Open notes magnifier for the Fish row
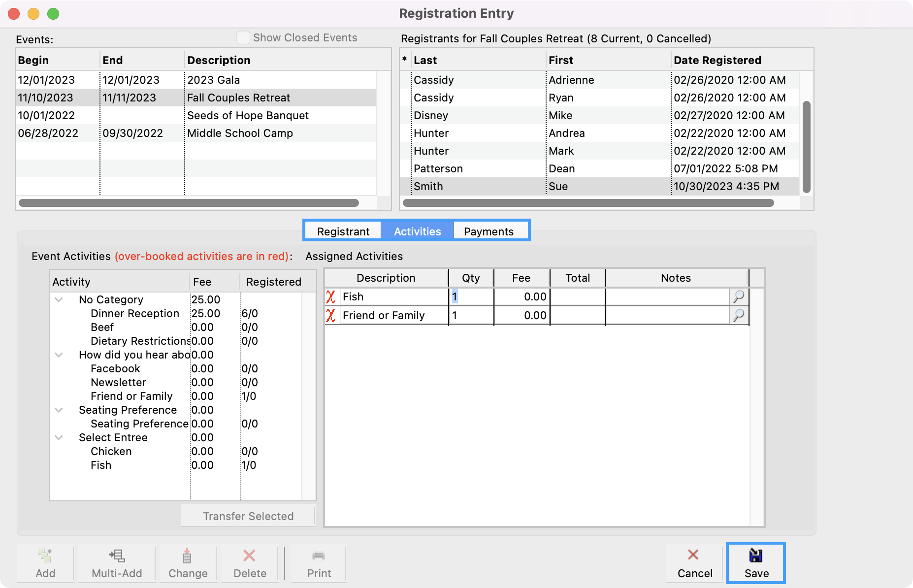 (739, 297)
